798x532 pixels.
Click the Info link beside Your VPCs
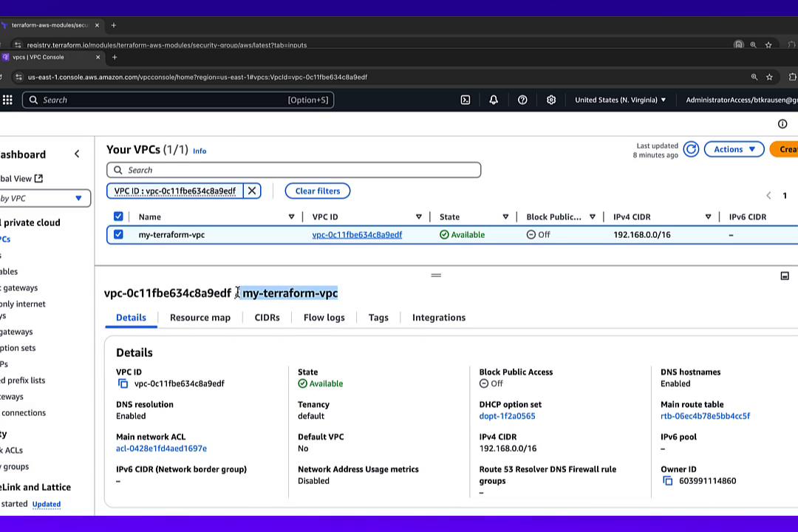(x=199, y=151)
